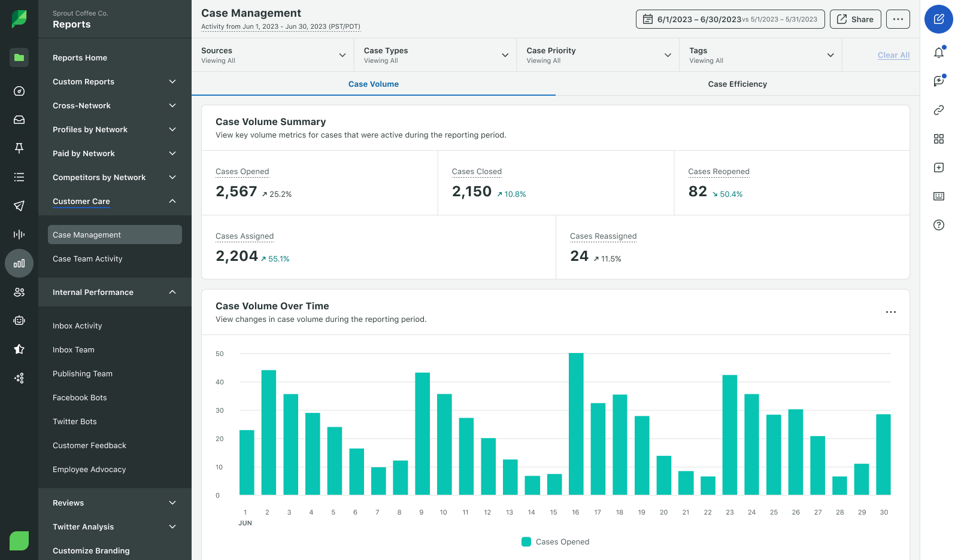Click the keyboard shortcuts icon in right rail
This screenshot has width=958, height=560.
point(938,196)
